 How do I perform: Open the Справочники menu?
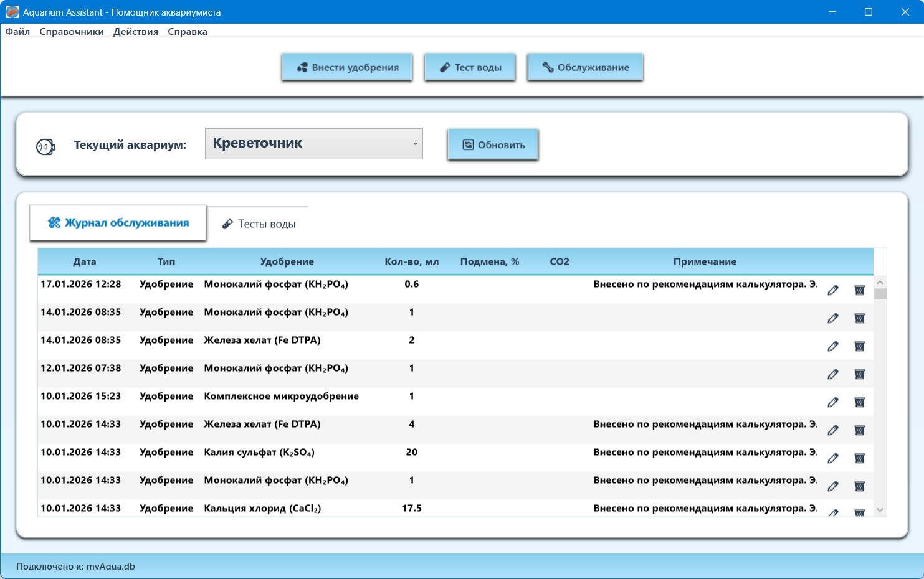[72, 31]
